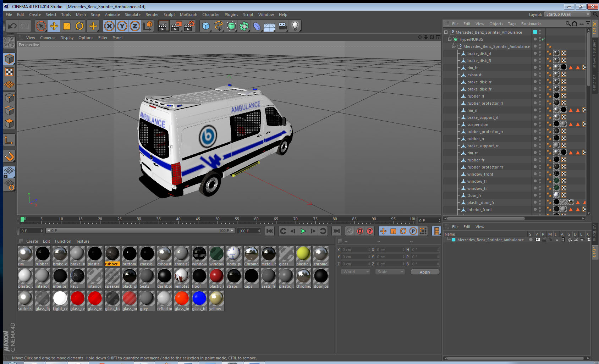This screenshot has width=599, height=364.
Task: Open the vertical Content Browser tab
Action: [594, 54]
